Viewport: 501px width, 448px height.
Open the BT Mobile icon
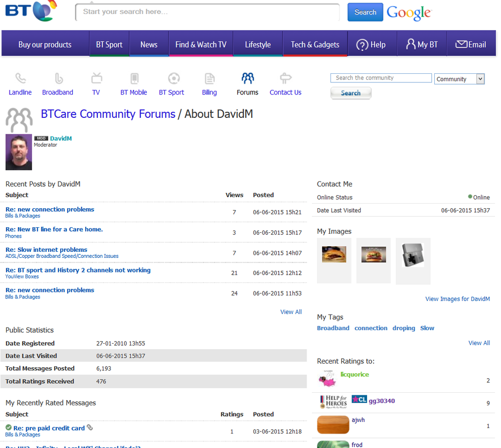click(134, 78)
